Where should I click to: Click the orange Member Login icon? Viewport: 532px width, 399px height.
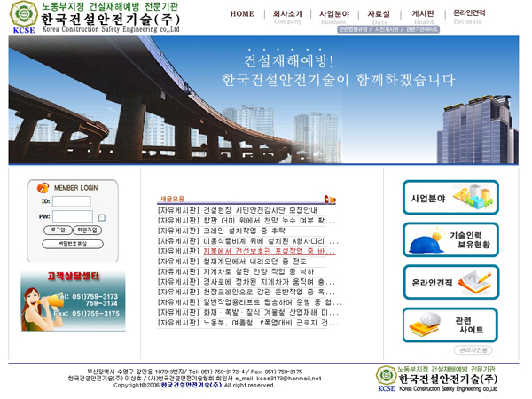pos(41,187)
